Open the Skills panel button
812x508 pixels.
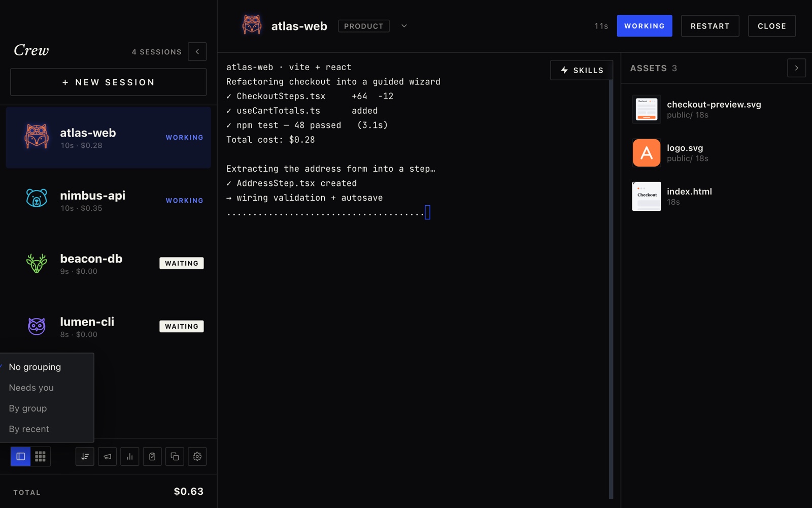pos(582,70)
